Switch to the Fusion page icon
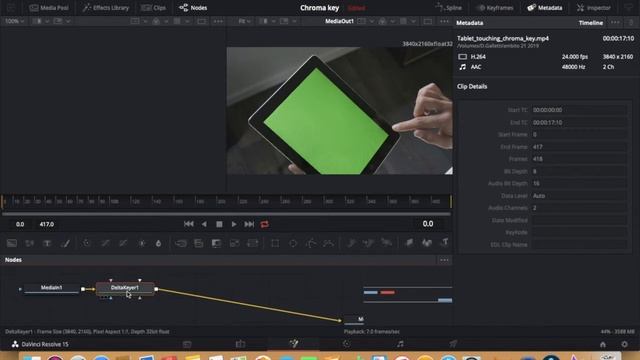640x360 pixels. point(294,344)
